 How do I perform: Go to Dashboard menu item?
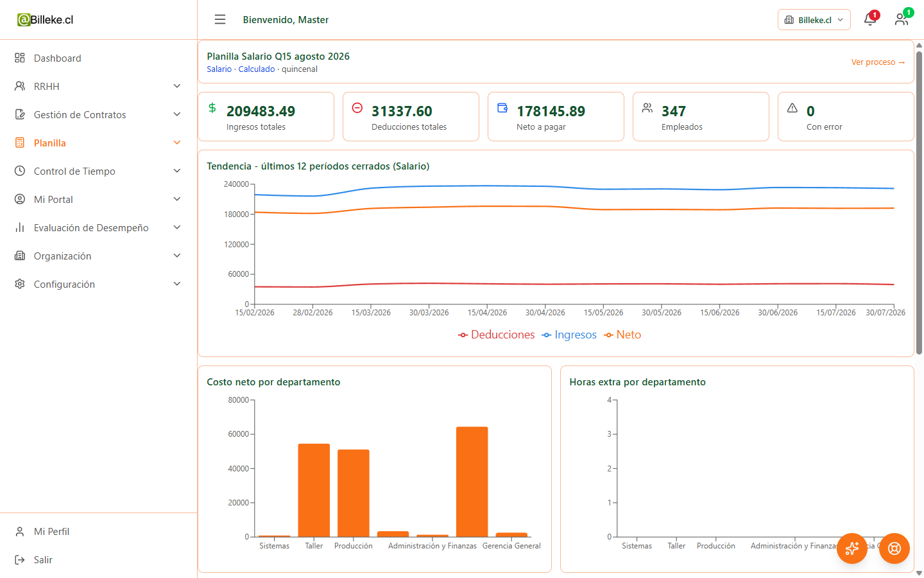pyautogui.click(x=98, y=58)
